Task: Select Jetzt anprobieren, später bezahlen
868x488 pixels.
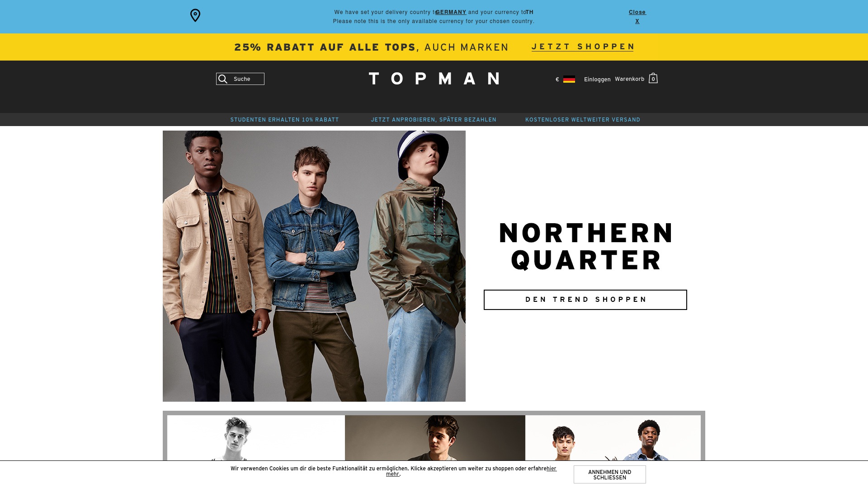Action: point(434,120)
